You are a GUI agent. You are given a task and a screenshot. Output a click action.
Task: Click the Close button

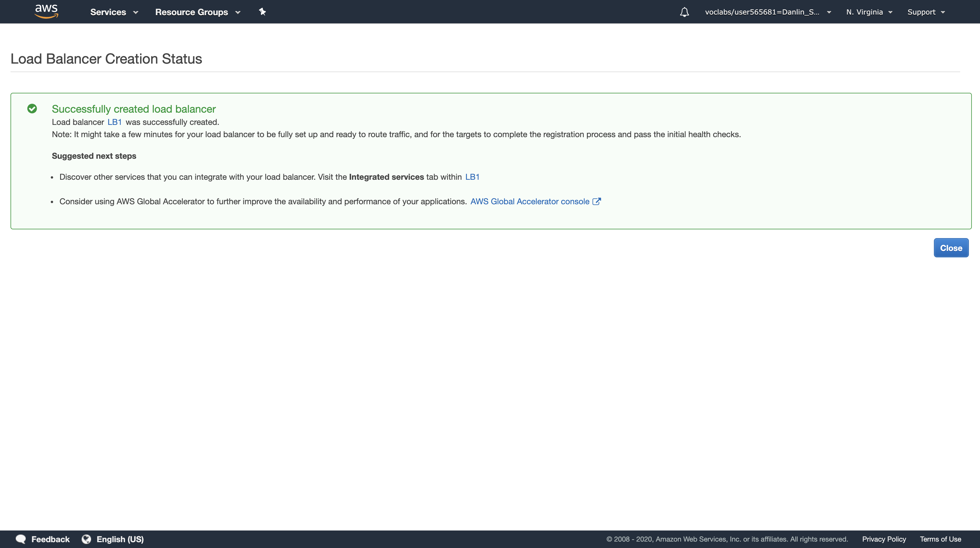coord(951,248)
